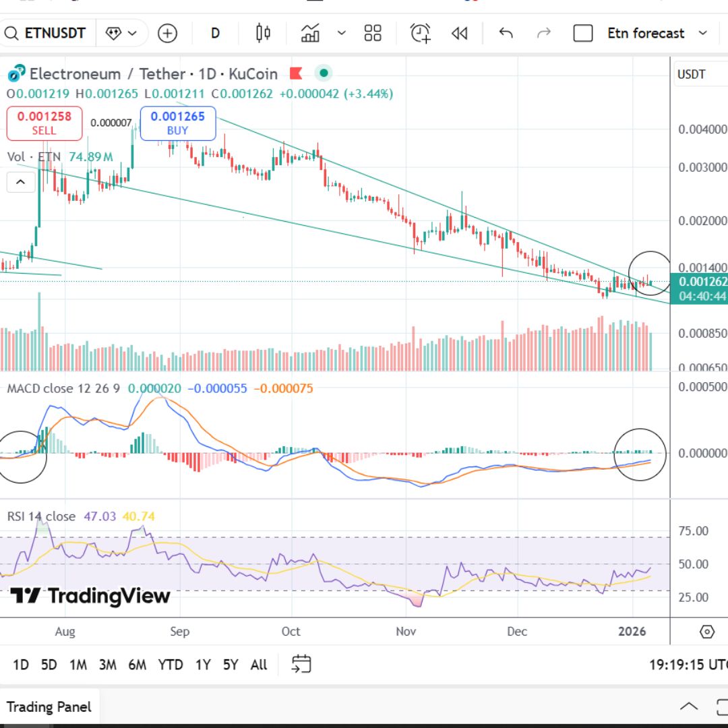Undo the last chart action

coord(506,33)
